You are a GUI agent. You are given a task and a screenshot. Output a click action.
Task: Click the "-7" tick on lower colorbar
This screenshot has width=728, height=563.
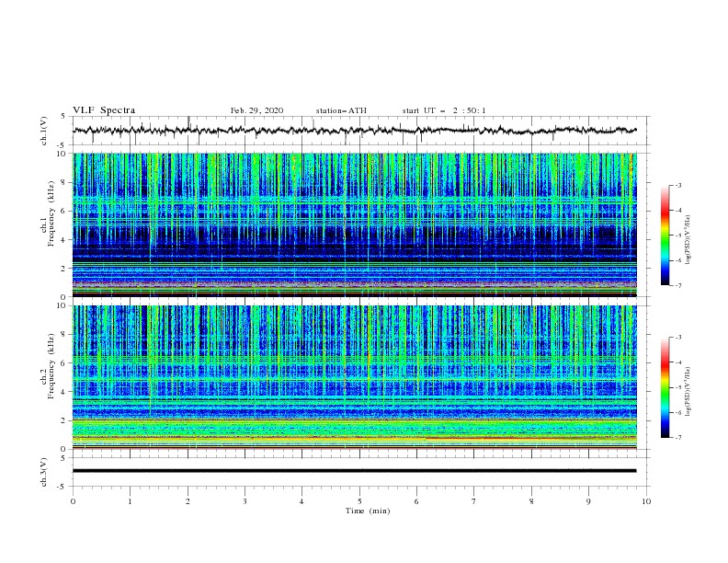(x=678, y=438)
